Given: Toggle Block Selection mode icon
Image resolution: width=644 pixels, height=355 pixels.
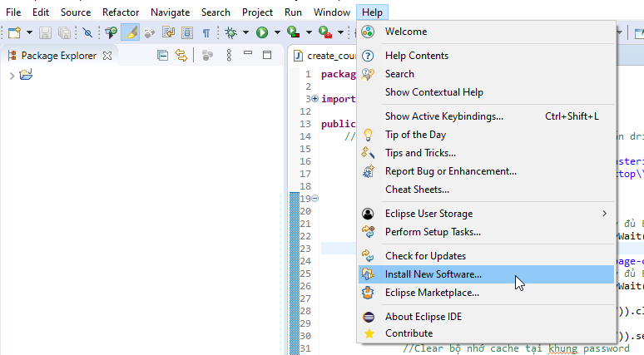Looking at the screenshot, I should click(187, 32).
